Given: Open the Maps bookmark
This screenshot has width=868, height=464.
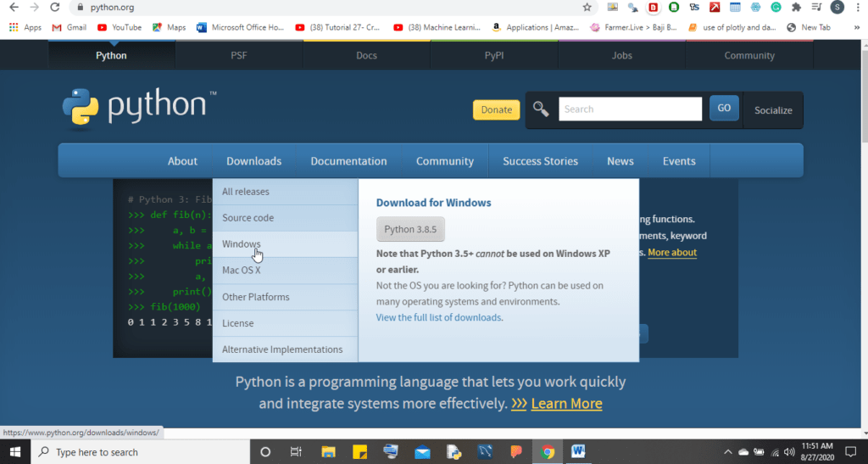Looking at the screenshot, I should tap(170, 27).
